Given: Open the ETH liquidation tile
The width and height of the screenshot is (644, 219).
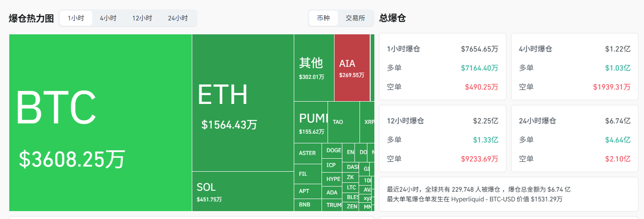Looking at the screenshot, I should (x=243, y=103).
